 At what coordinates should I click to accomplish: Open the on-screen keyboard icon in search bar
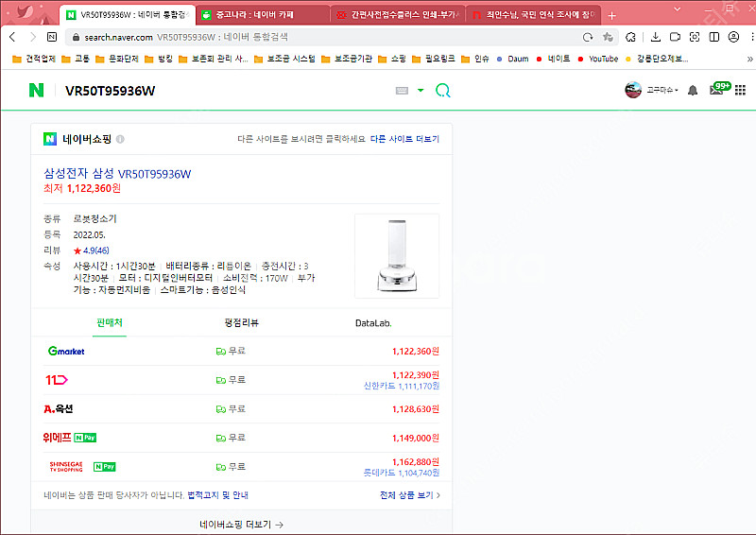[402, 91]
